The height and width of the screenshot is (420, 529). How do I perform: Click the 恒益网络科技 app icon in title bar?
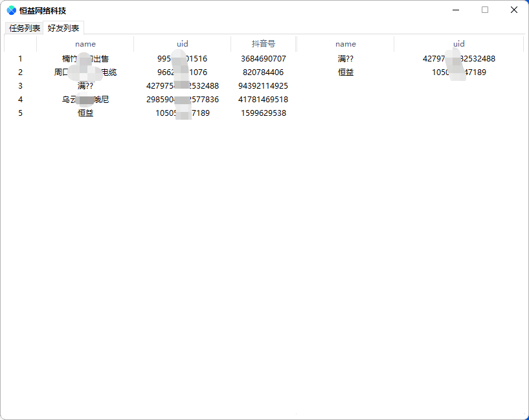(x=12, y=10)
